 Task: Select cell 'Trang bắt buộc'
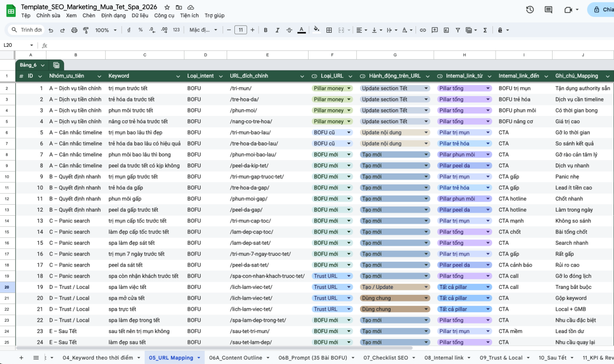click(583, 287)
